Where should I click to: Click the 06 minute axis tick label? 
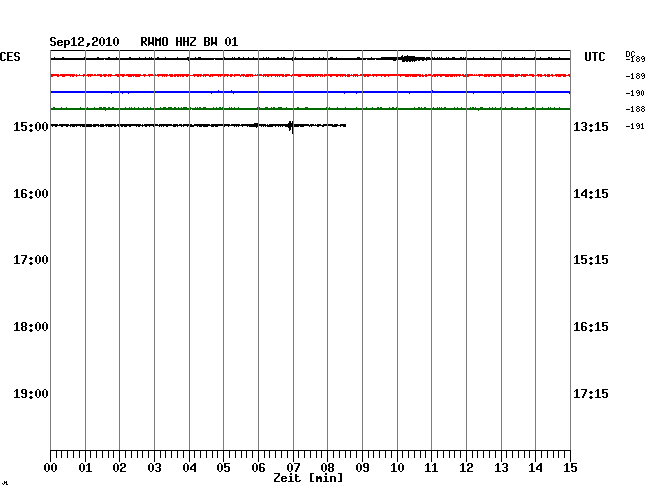click(258, 468)
